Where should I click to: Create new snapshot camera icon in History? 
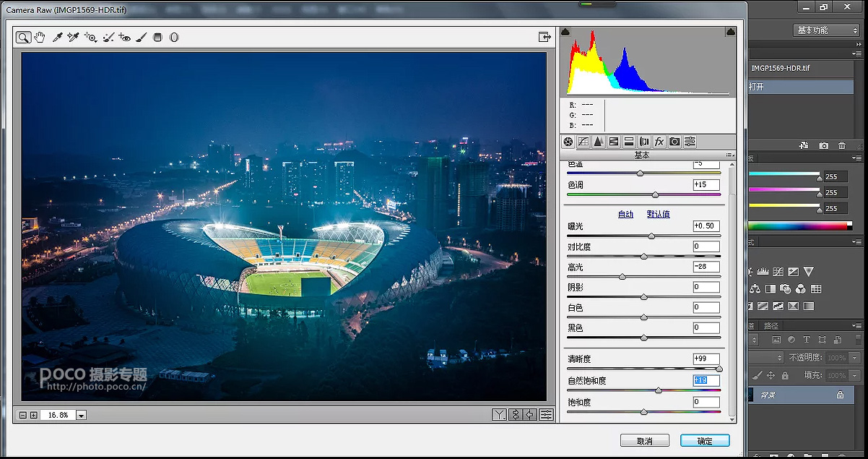click(824, 145)
